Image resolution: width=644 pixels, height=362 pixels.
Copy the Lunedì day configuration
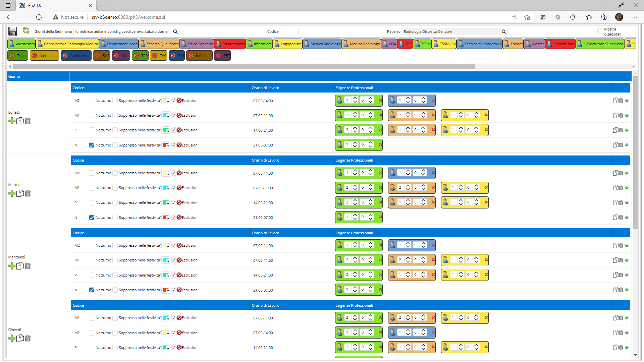pyautogui.click(x=20, y=121)
